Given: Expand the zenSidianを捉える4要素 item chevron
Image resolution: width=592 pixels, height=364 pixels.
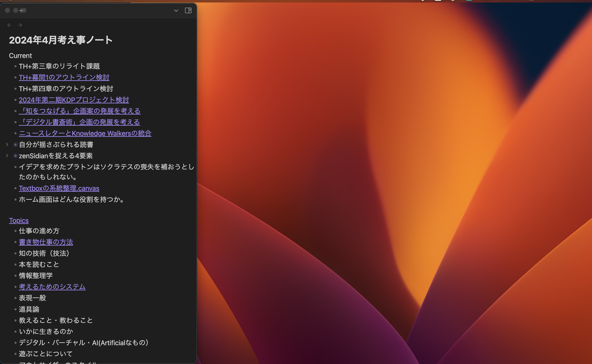Looking at the screenshot, I should click(x=7, y=156).
